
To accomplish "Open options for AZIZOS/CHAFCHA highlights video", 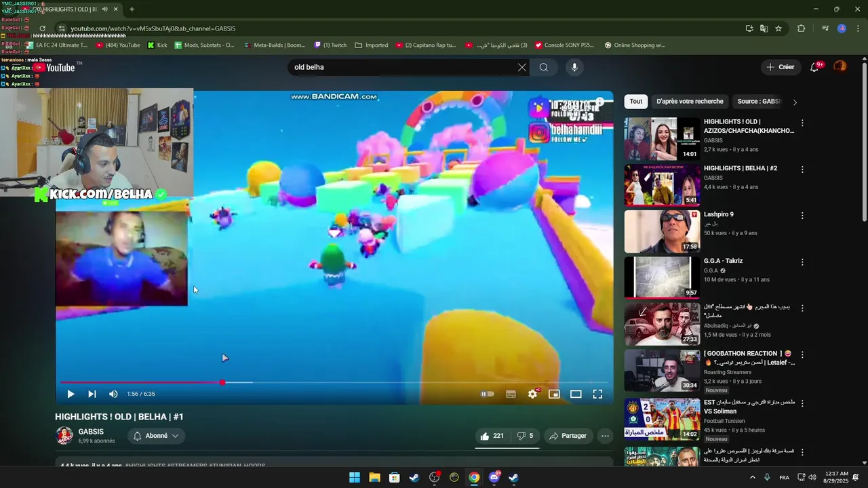I will (x=802, y=123).
